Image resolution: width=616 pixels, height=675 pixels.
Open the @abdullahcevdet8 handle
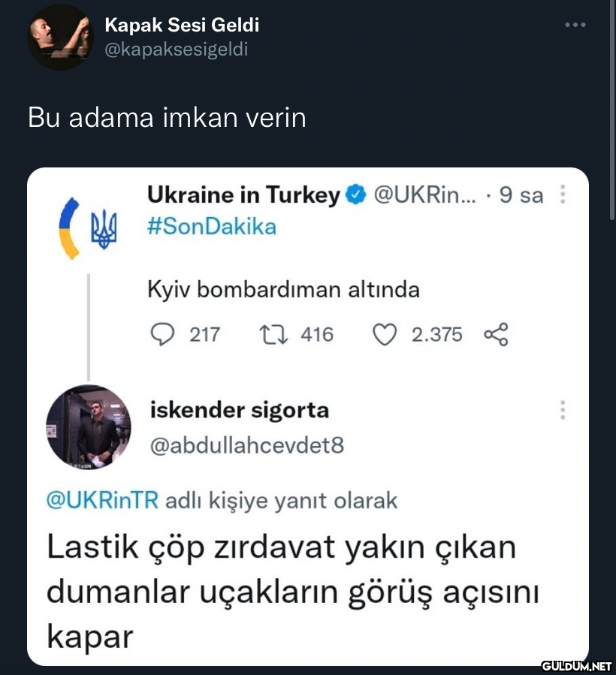246,445
